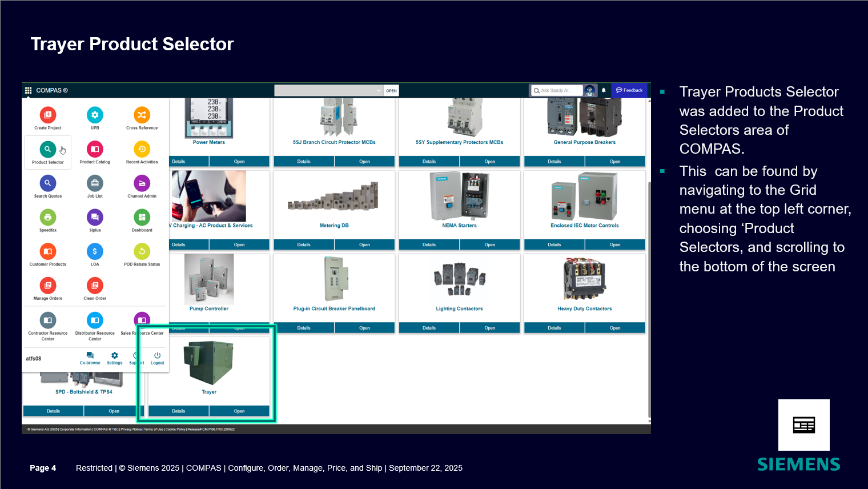View Details for Heavy Duty Contactors

click(554, 328)
